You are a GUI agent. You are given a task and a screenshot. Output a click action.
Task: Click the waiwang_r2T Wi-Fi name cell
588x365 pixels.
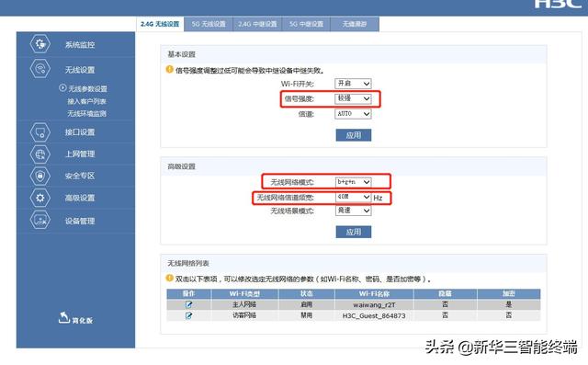[x=374, y=304]
